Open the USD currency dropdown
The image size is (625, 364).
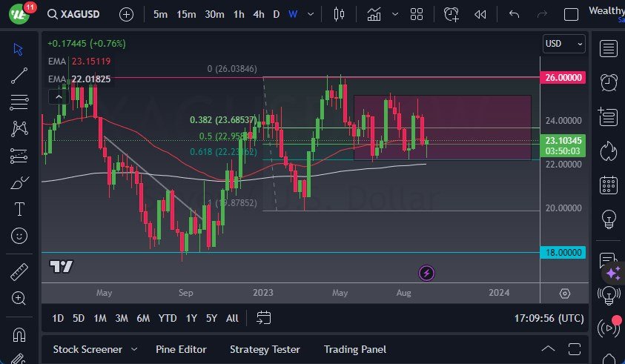click(563, 44)
